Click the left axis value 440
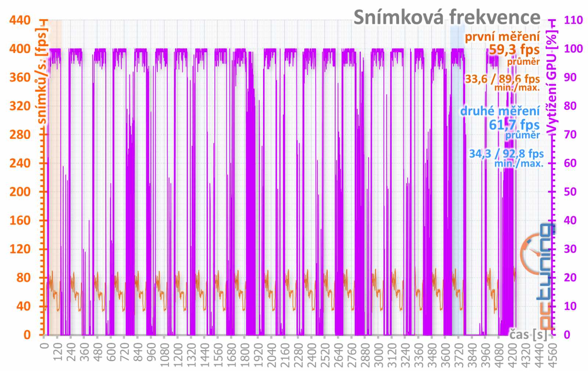Viewport: 588px width, 371px height. pyautogui.click(x=20, y=20)
